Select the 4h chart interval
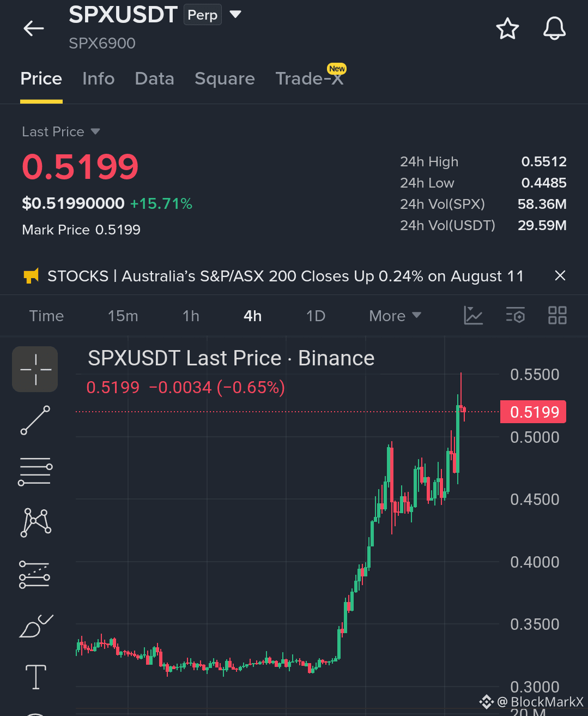The image size is (588, 716). [x=253, y=316]
